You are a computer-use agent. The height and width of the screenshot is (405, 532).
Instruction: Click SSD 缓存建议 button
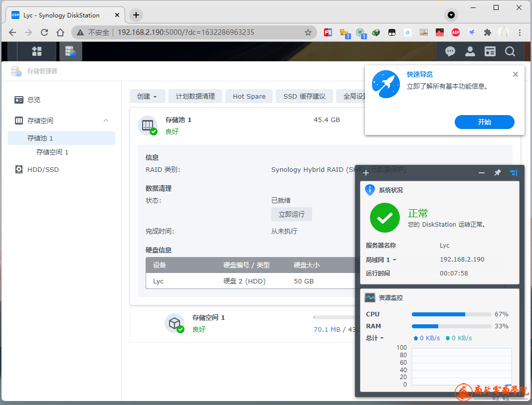[304, 96]
